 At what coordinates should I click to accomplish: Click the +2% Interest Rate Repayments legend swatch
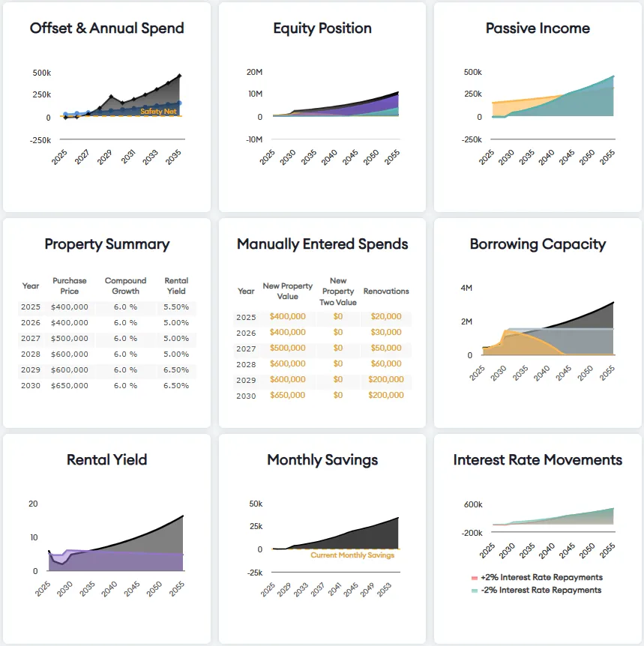coord(475,578)
